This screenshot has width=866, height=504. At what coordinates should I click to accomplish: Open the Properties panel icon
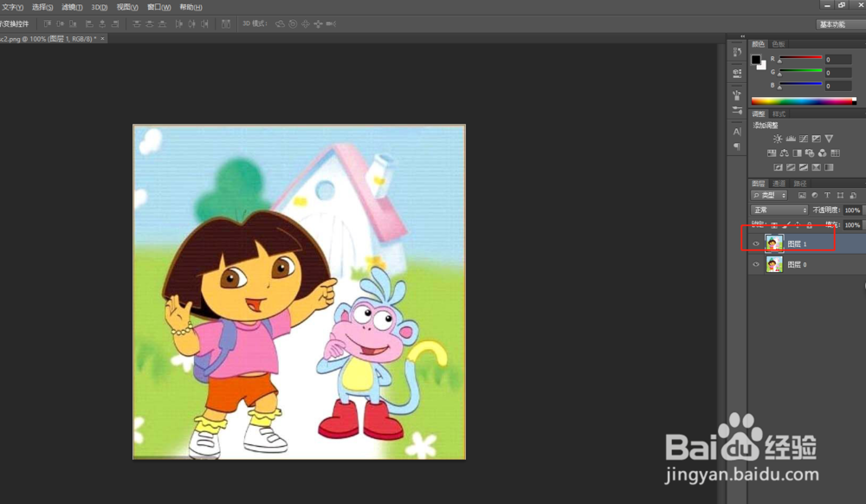click(737, 74)
